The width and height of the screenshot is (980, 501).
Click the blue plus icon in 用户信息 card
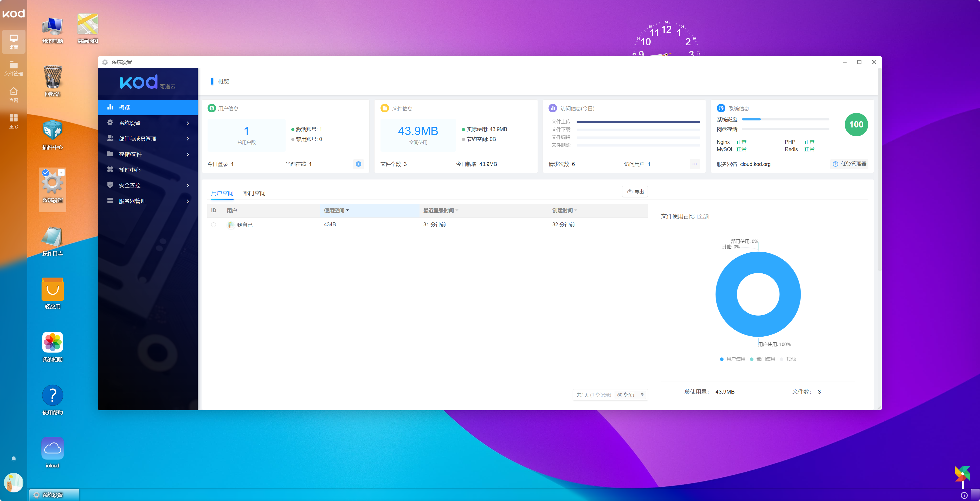pos(358,164)
